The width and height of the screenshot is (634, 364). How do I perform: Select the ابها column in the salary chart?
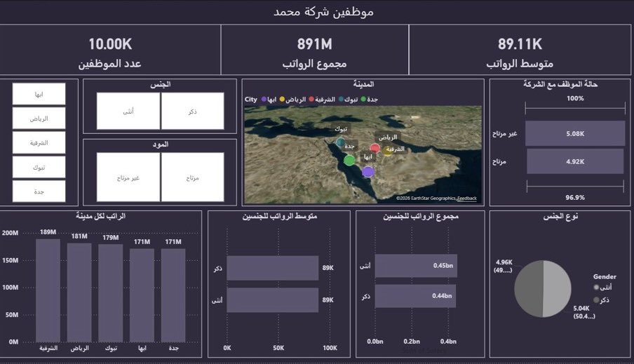coord(142,295)
